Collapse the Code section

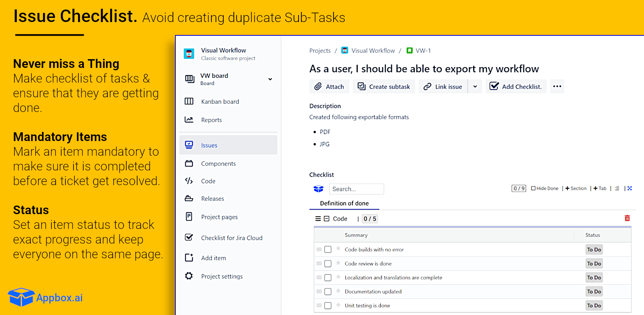coord(327,219)
